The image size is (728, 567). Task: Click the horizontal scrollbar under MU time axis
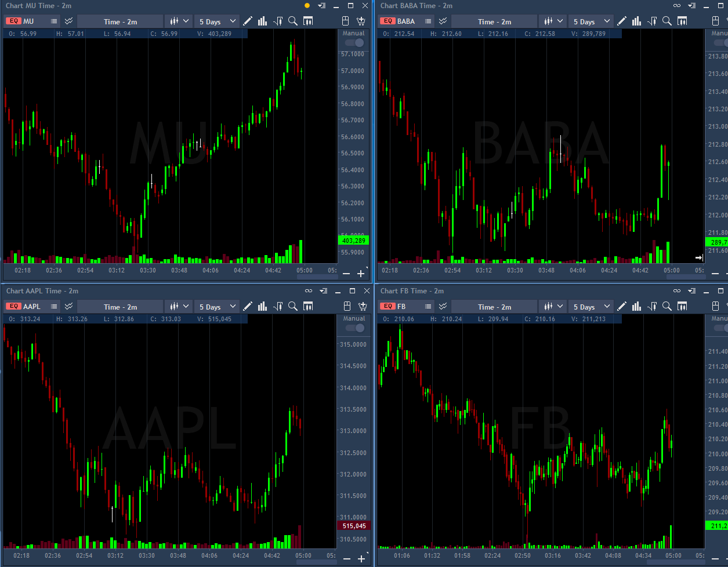click(x=316, y=277)
